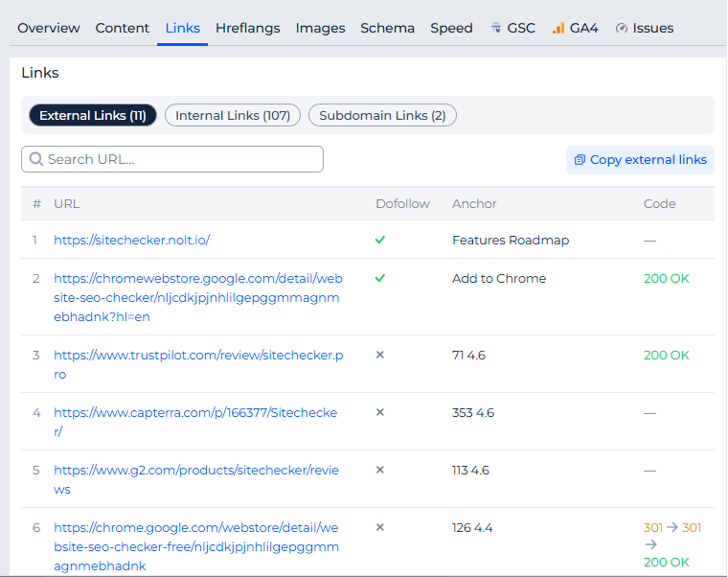Screen dimensions: 728x577
Task: Click dofollow checkmark for Add to Chrome row
Action: coord(380,278)
